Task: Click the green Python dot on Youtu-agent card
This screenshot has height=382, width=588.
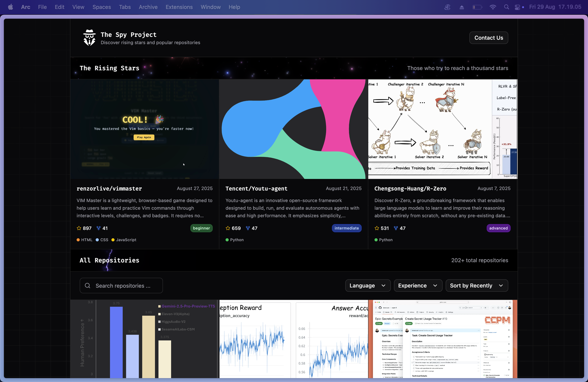Action: (227, 240)
